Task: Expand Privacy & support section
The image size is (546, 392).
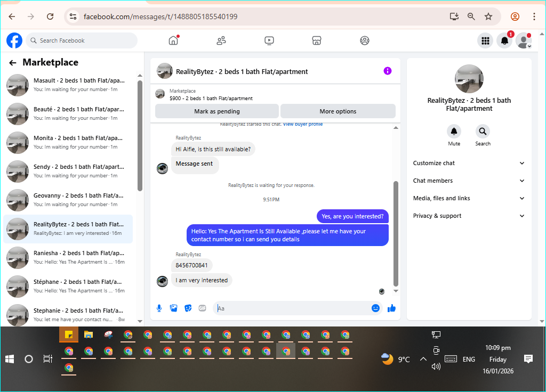Action: tap(469, 216)
